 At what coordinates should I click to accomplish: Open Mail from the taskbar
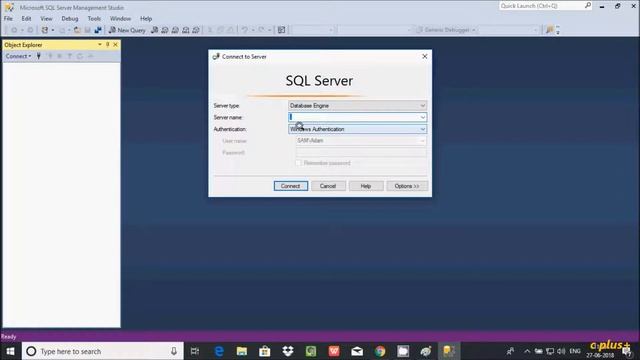click(x=357, y=351)
